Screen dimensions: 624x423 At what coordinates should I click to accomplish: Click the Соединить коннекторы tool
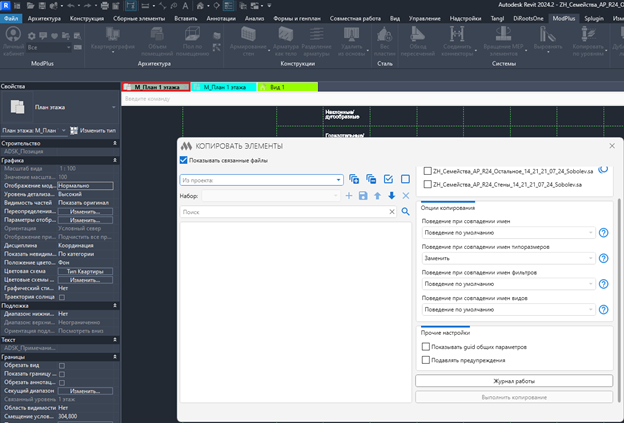[457, 42]
